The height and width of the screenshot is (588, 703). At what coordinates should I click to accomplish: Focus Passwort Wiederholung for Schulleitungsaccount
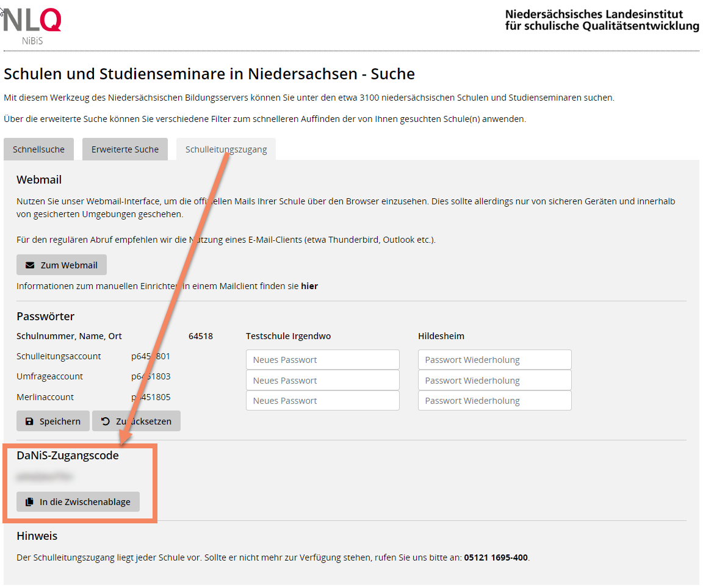[x=494, y=360]
